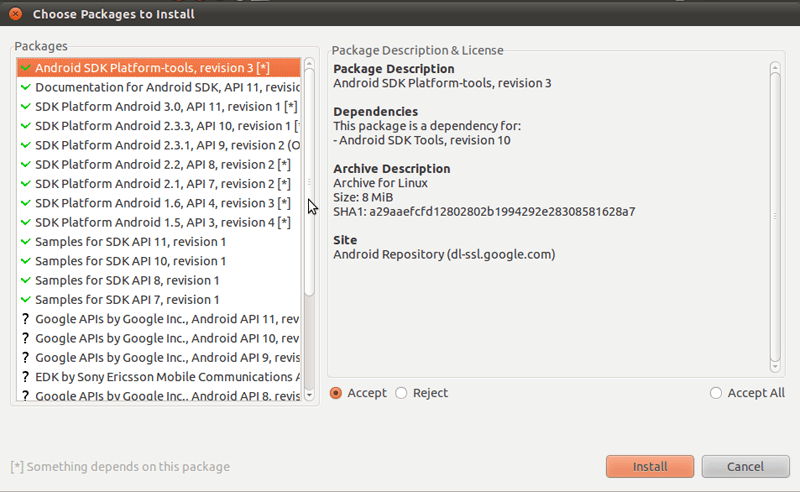This screenshot has height=492, width=800.
Task: Click checkmark next to SDK Platform Android 1.6
Action: tap(26, 203)
